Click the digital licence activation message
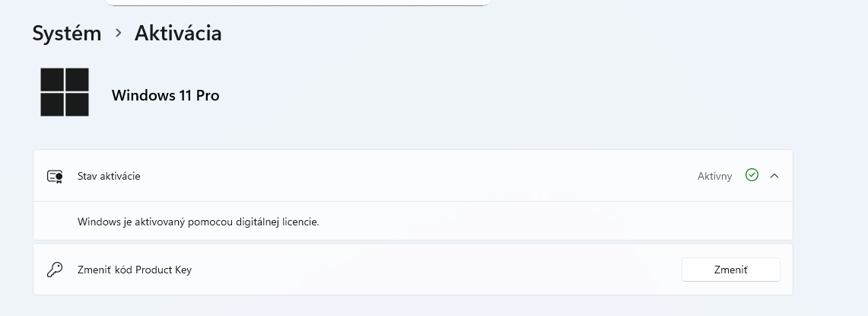 coord(198,222)
